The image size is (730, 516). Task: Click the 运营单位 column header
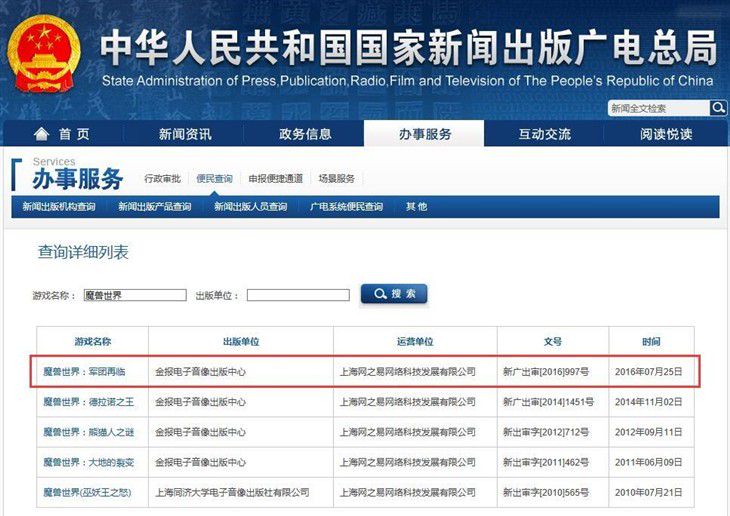pos(415,341)
